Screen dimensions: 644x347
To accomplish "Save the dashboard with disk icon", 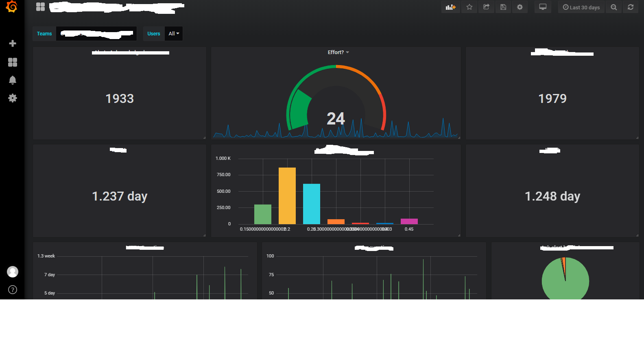I will [x=503, y=7].
